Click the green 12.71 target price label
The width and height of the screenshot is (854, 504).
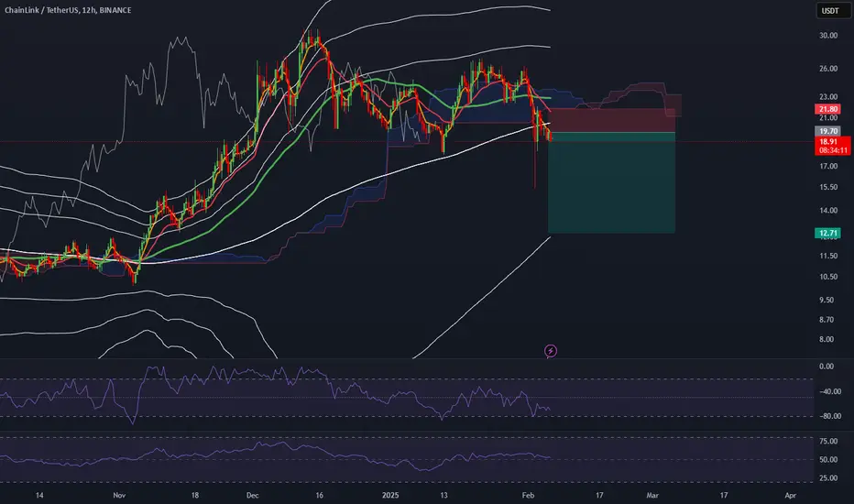(828, 233)
